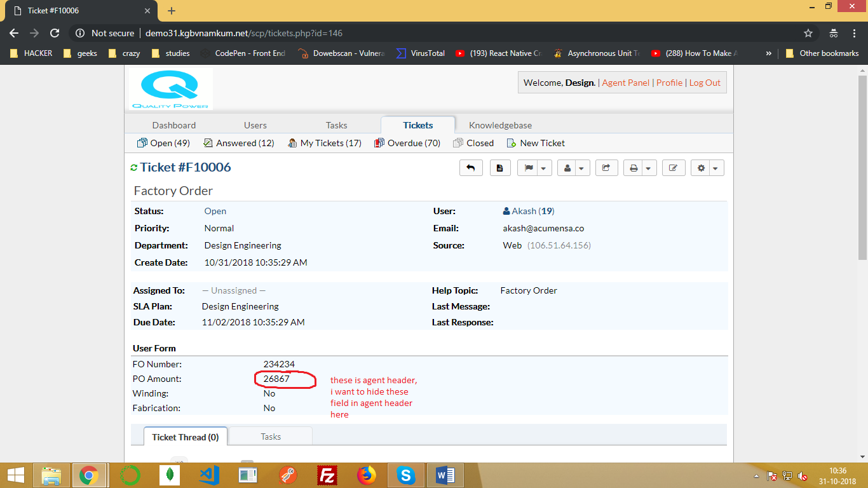Image resolution: width=868 pixels, height=488 pixels.
Task: Open more actions with the gear icon
Action: [701, 167]
